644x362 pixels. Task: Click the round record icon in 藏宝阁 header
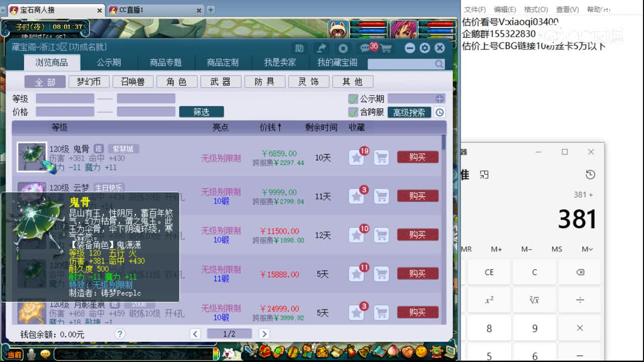point(343,48)
